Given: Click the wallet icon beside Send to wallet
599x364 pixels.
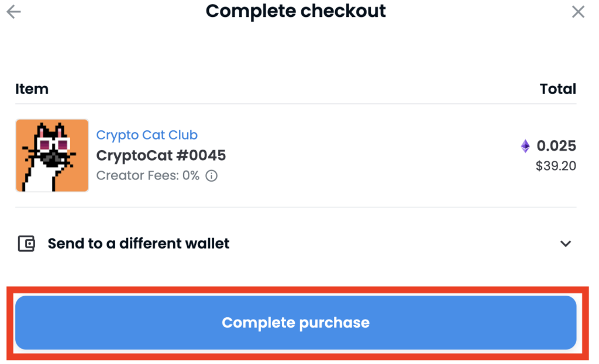Looking at the screenshot, I should (26, 244).
